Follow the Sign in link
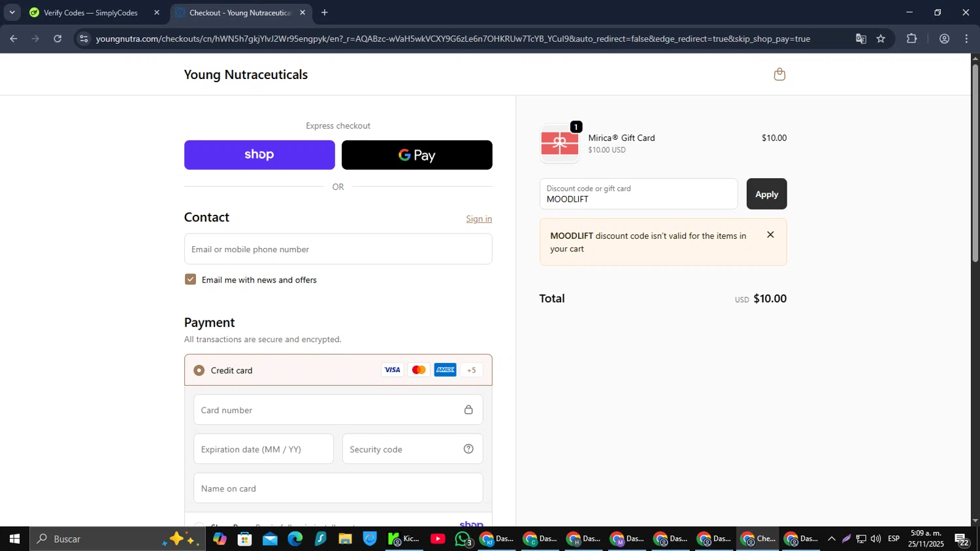 [479, 219]
